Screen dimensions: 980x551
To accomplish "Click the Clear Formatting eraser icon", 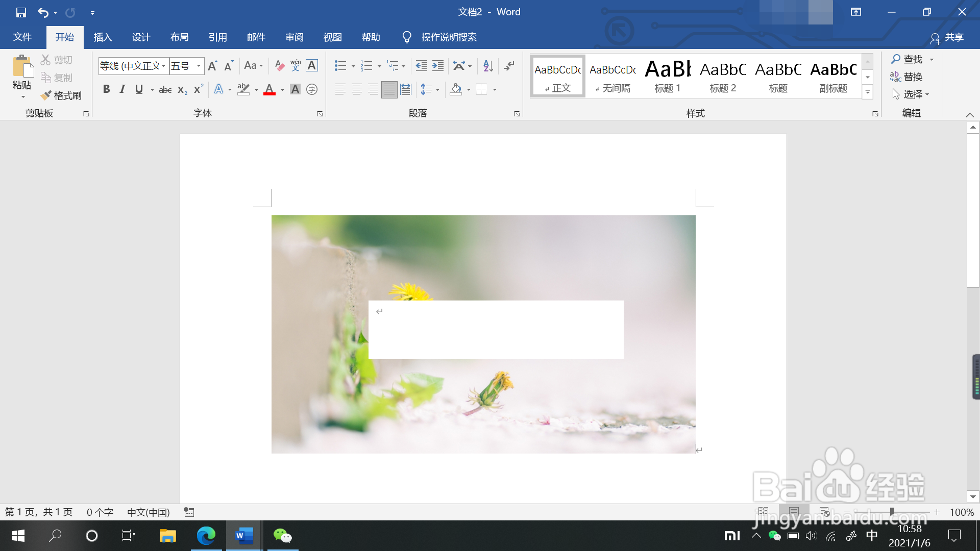I will tap(279, 66).
